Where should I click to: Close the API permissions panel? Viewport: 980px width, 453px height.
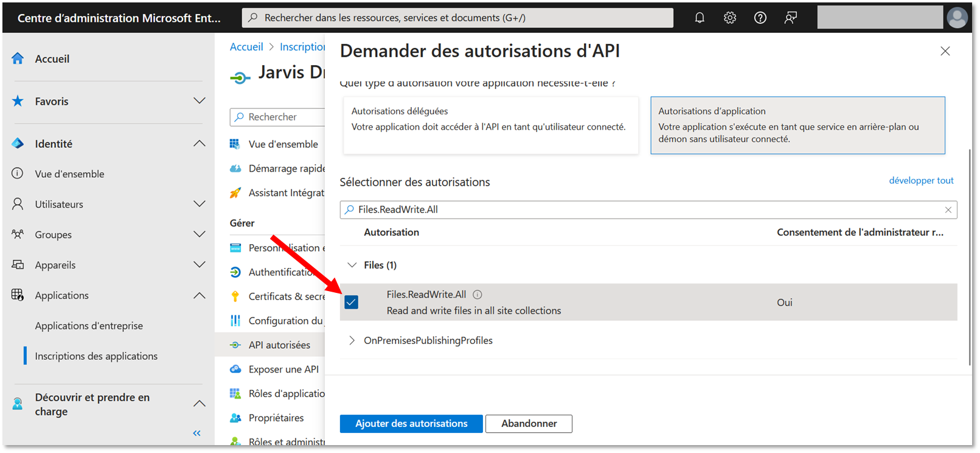945,51
